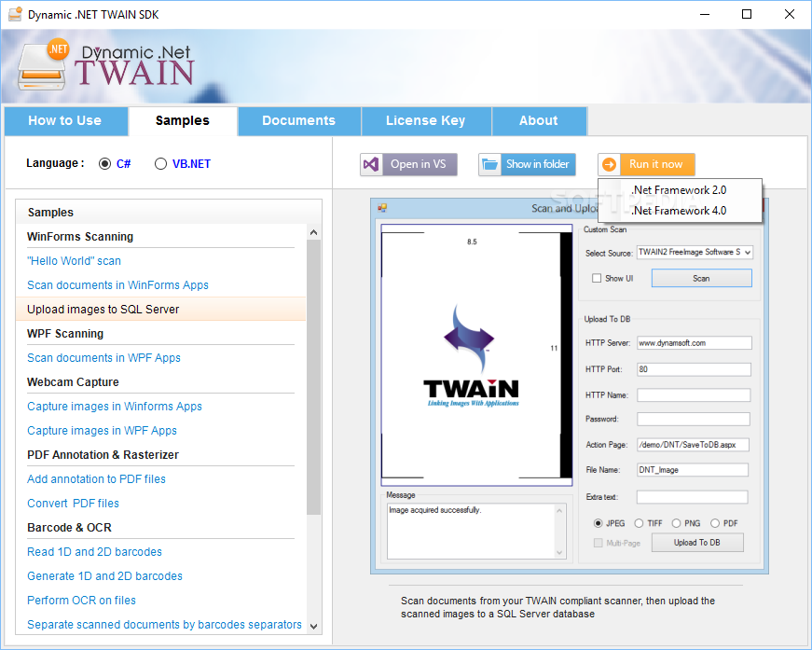Click the Visual Studio icon on Open in VS
812x650 pixels.
coord(371,165)
